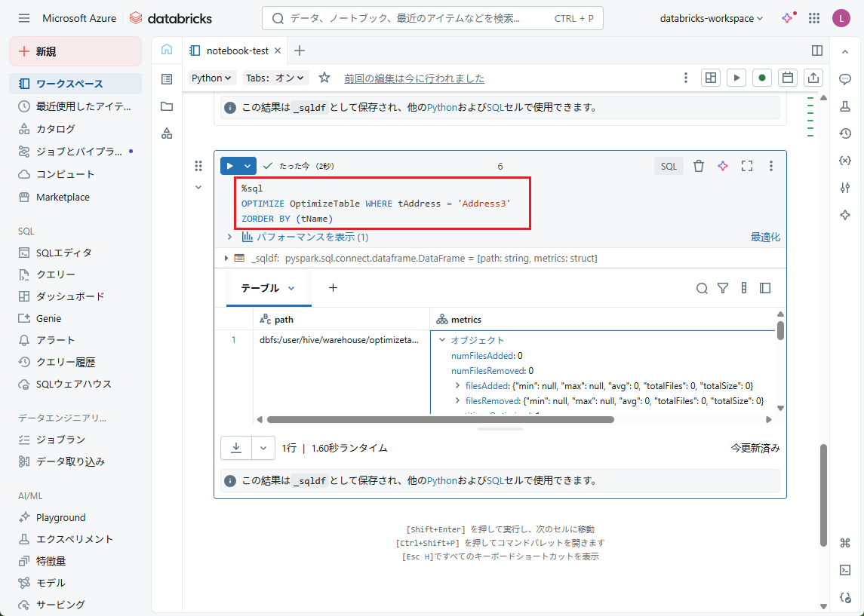The height and width of the screenshot is (616, 864).
Task: Click the share notebook icon
Action: [813, 78]
